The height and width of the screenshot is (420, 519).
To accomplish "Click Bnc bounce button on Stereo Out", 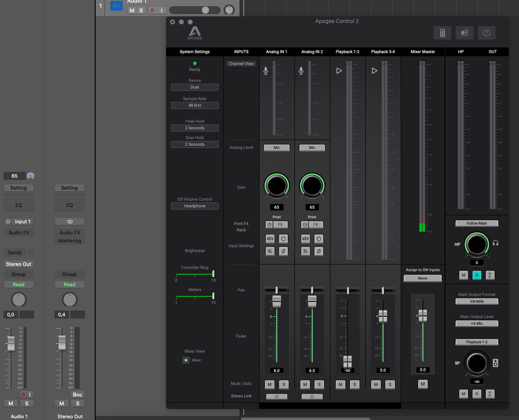I will (x=77, y=394).
